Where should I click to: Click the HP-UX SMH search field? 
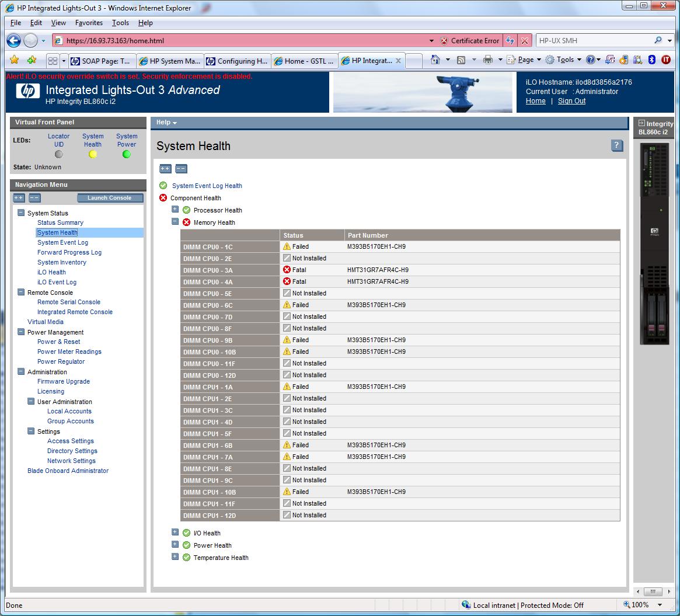click(592, 41)
